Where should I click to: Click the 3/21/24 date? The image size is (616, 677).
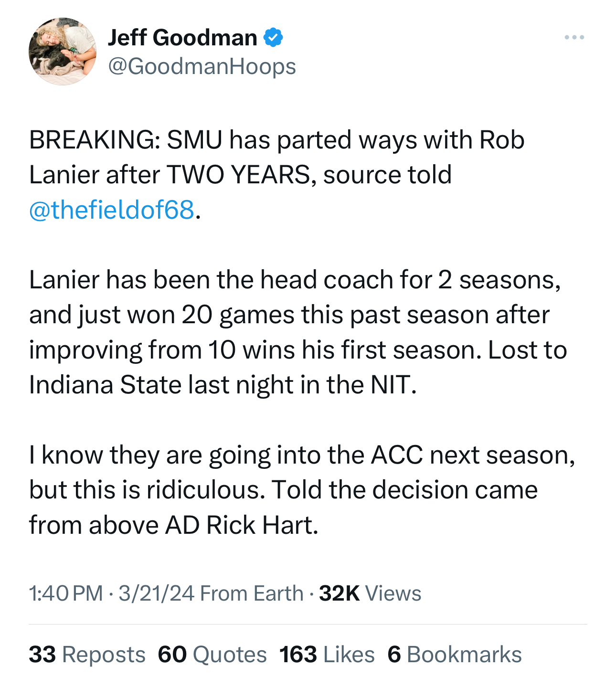click(156, 593)
